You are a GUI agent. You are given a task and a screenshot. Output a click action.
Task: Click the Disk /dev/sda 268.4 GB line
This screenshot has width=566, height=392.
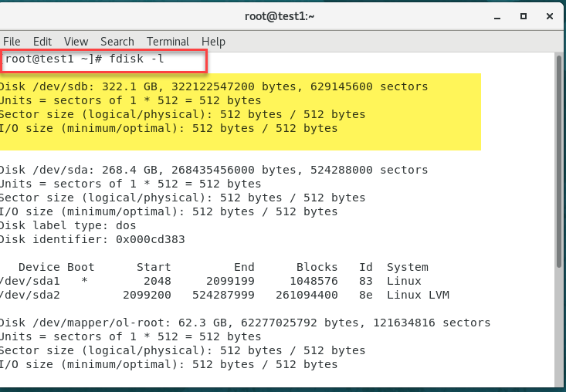tap(213, 170)
